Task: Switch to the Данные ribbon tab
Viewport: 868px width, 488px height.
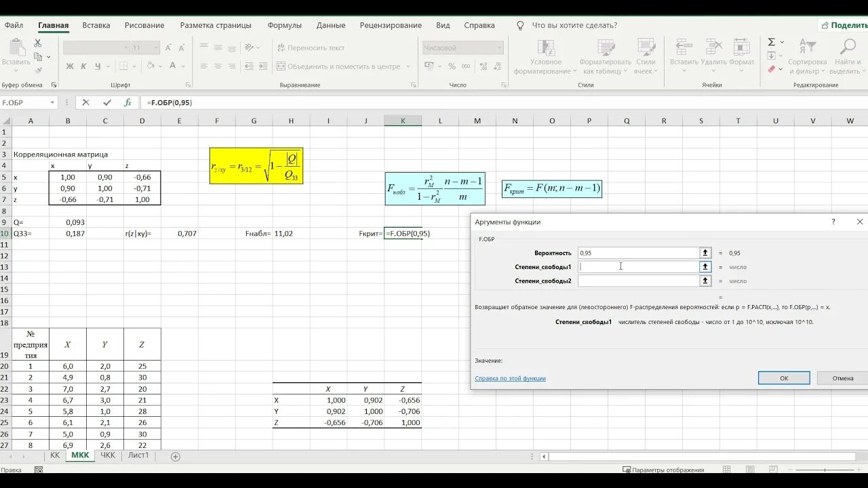Action: click(x=331, y=25)
